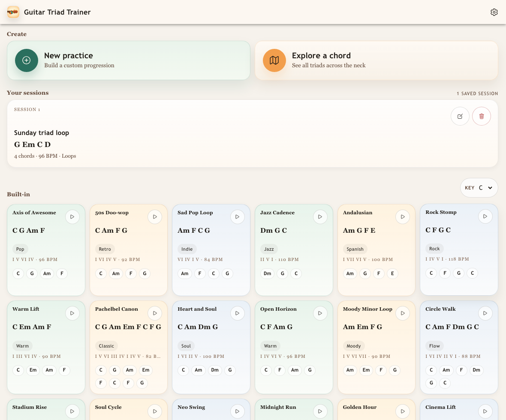Click the '1 SAVED SESSION' counter text
Image resolution: width=506 pixels, height=420 pixels.
point(477,93)
